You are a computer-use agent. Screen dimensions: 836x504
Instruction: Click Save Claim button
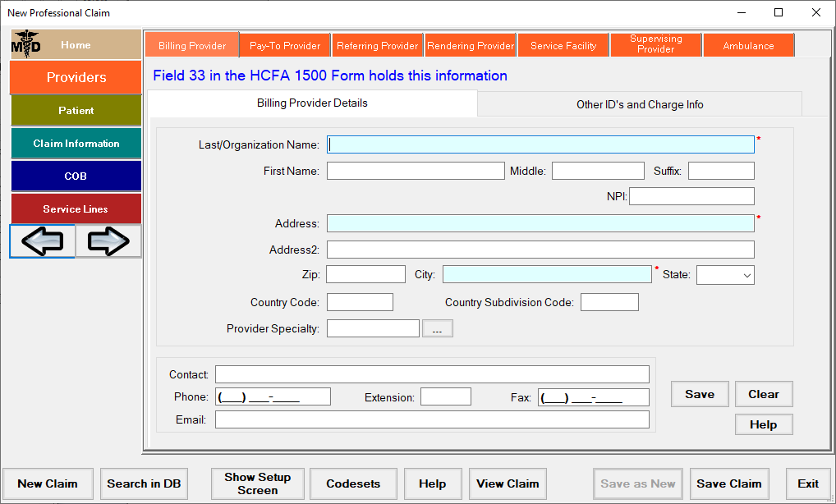tap(729, 483)
